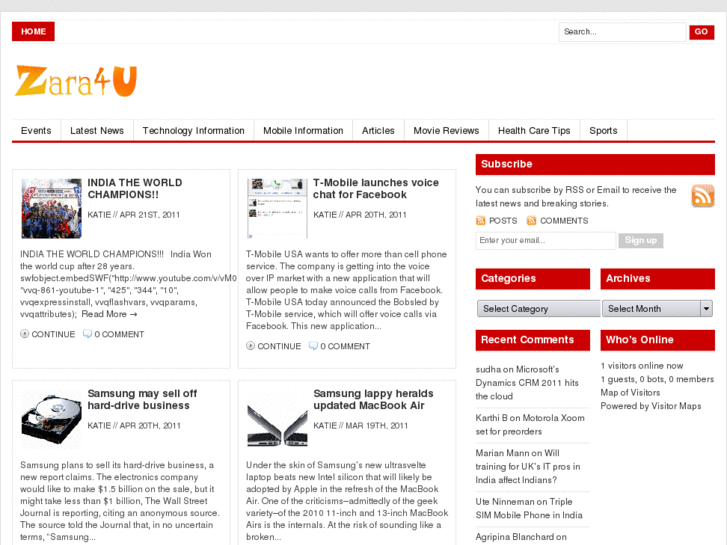Open the Select Month archives dropdown
Image resolution: width=727 pixels, height=545 pixels.
(657, 308)
